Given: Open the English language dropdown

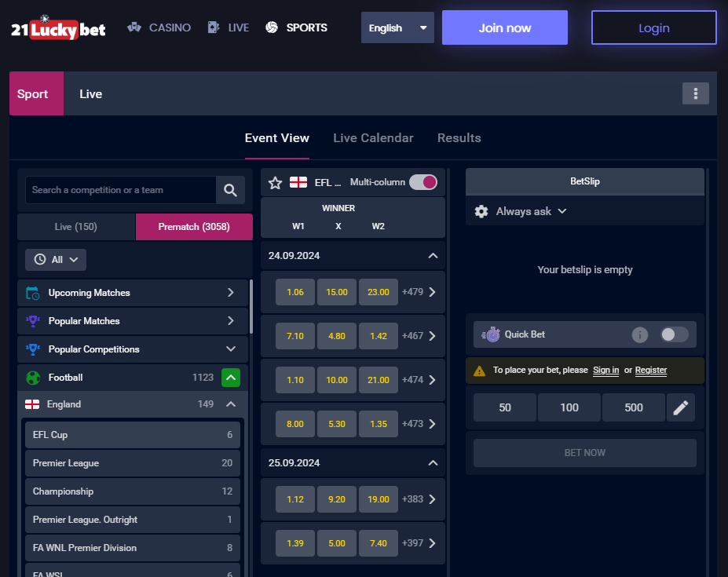Looking at the screenshot, I should point(397,27).
